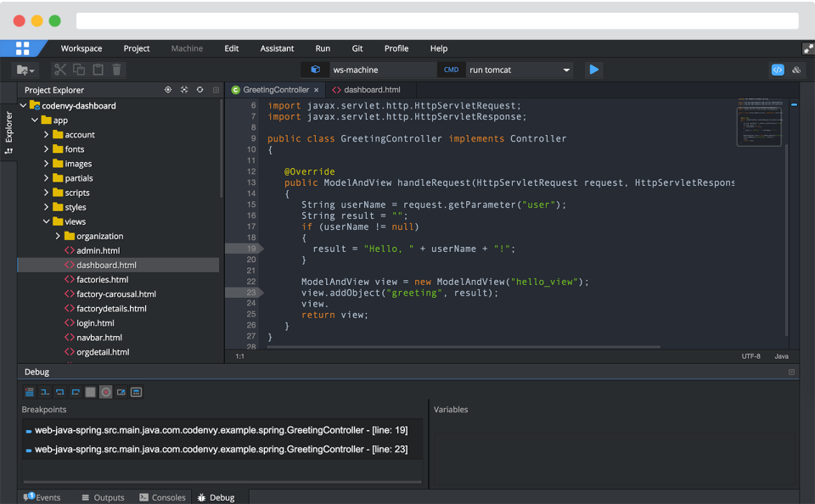Screen dimensions: 815x504
Task: Toggle breakpoint on line 19 gutter
Action: tap(244, 249)
